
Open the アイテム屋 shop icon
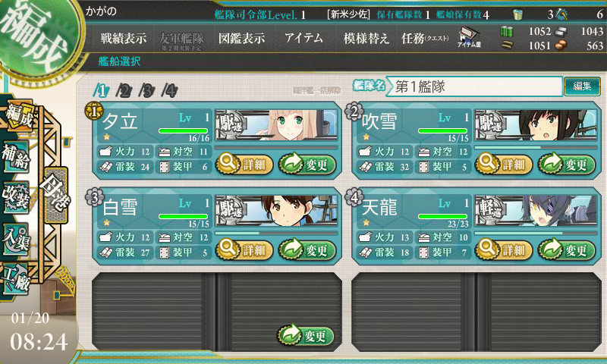coord(469,37)
